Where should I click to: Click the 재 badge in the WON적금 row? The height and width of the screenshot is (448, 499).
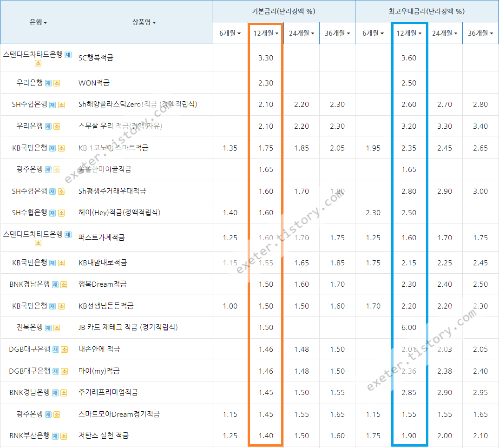coord(48,83)
